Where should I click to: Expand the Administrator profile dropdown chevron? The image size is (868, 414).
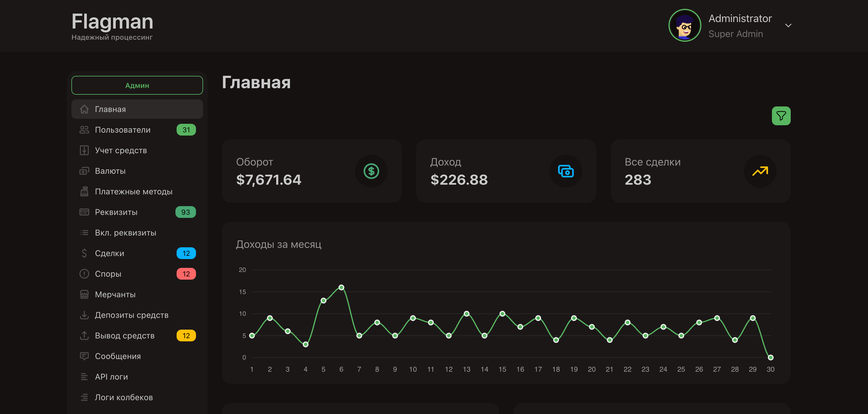pos(788,26)
